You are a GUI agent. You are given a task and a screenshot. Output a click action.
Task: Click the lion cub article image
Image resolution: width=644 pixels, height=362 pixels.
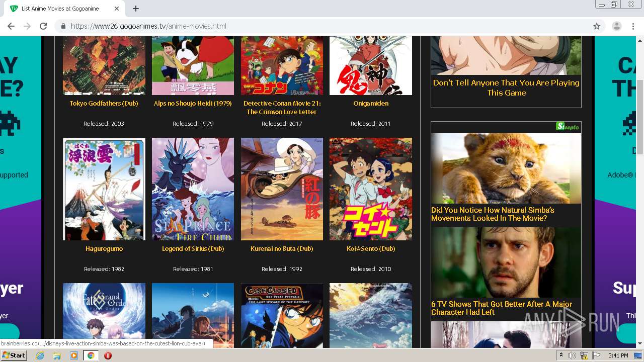506,168
